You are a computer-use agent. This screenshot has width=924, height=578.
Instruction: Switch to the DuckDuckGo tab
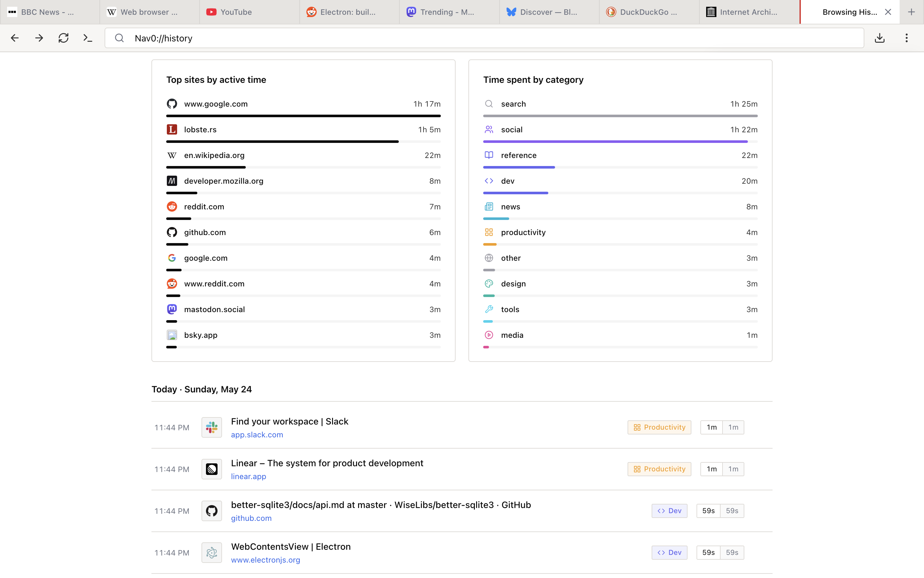tap(649, 12)
